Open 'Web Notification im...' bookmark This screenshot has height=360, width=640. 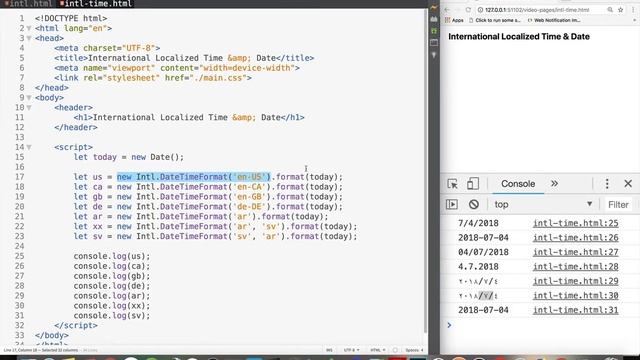coord(553,20)
